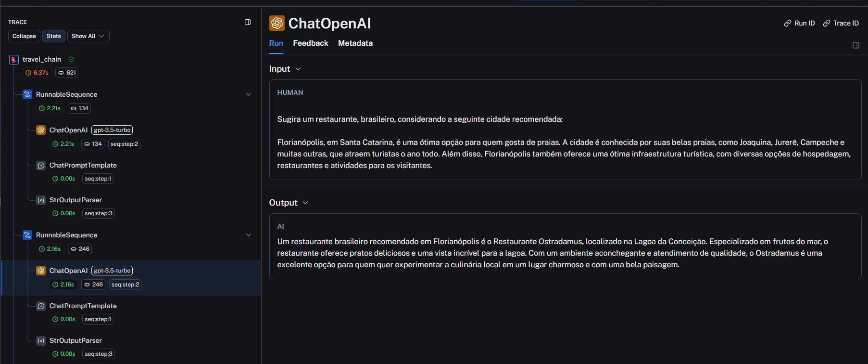Click the first RunnableSequence icon
The height and width of the screenshot is (364, 868).
click(x=27, y=94)
